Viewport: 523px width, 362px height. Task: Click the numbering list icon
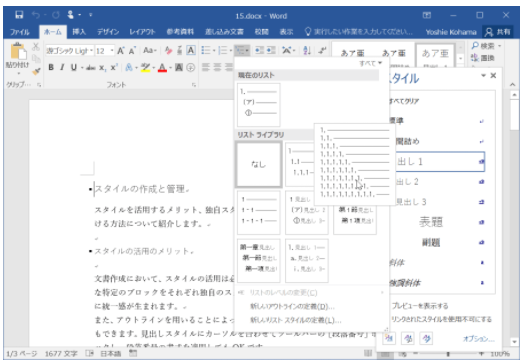click(223, 50)
